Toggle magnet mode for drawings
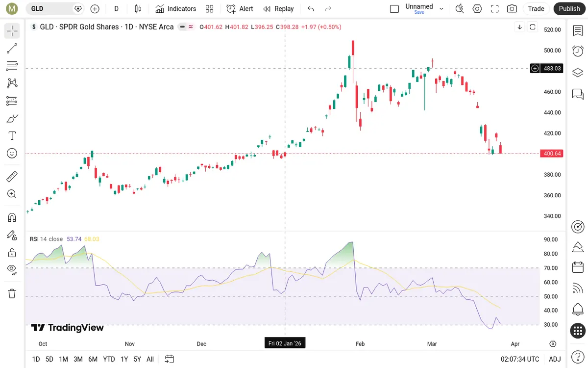The height and width of the screenshot is (368, 588). tap(12, 217)
